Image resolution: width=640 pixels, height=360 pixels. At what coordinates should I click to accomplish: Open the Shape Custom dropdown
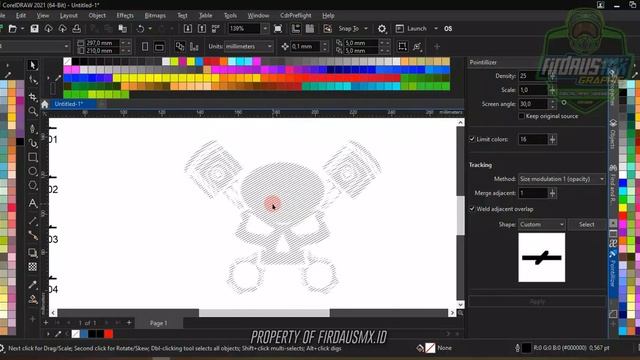[x=542, y=224]
